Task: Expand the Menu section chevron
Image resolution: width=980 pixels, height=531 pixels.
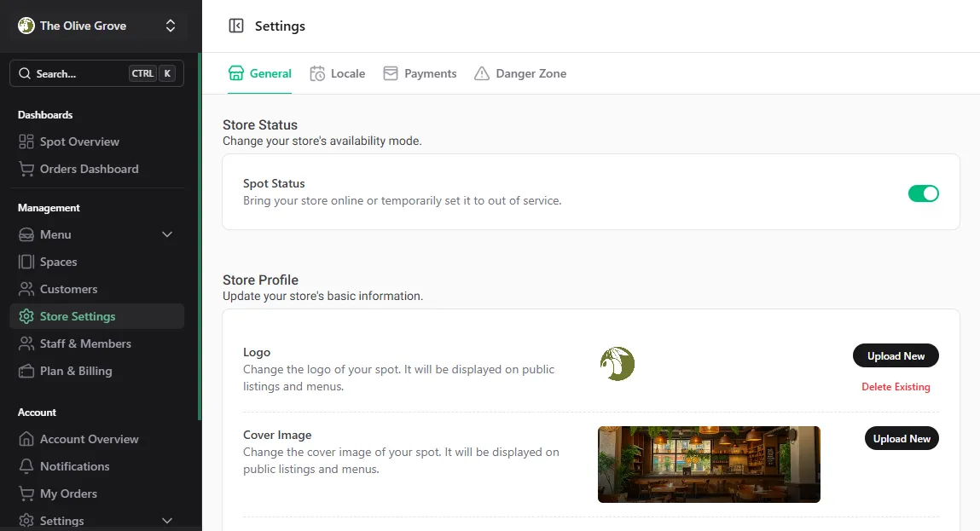Action: click(167, 234)
